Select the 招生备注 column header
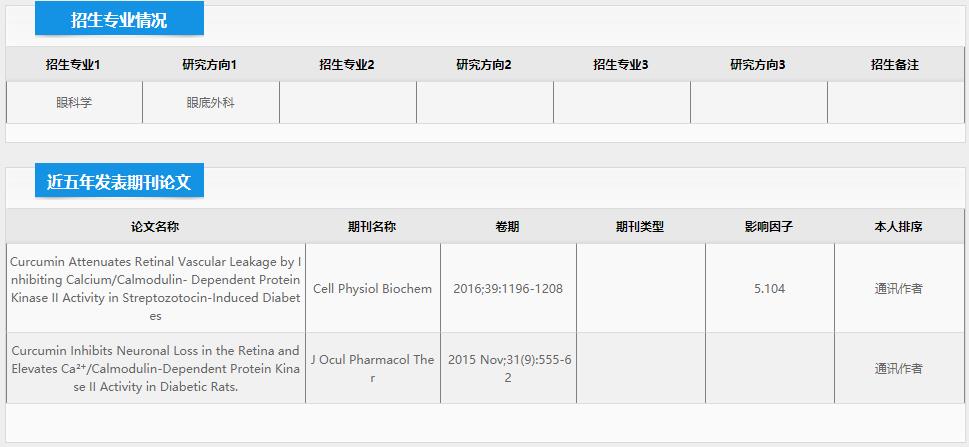Viewport: 969px width, 447px height. point(895,64)
